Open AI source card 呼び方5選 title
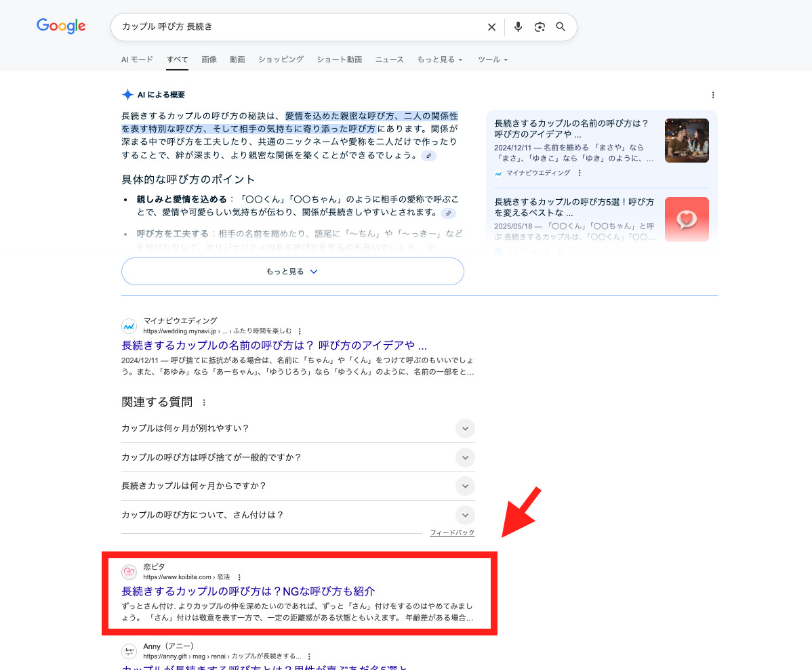The width and height of the screenshot is (812, 670). [574, 207]
